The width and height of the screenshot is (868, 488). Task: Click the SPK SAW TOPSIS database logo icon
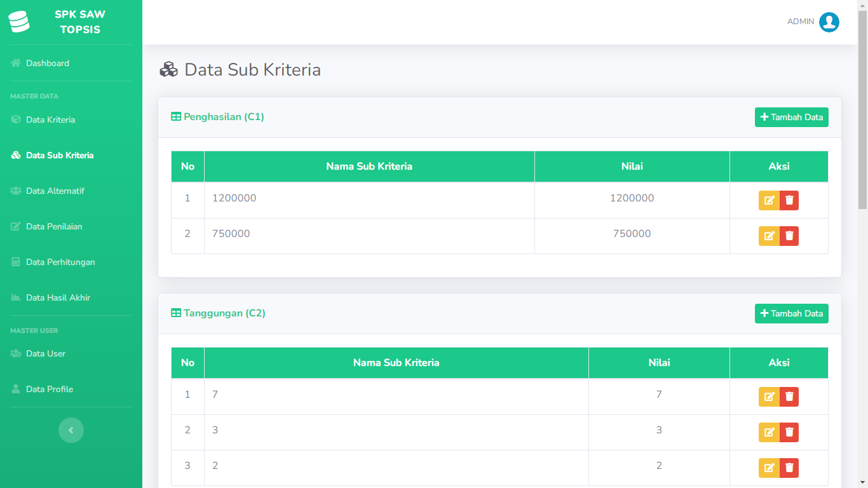click(19, 22)
